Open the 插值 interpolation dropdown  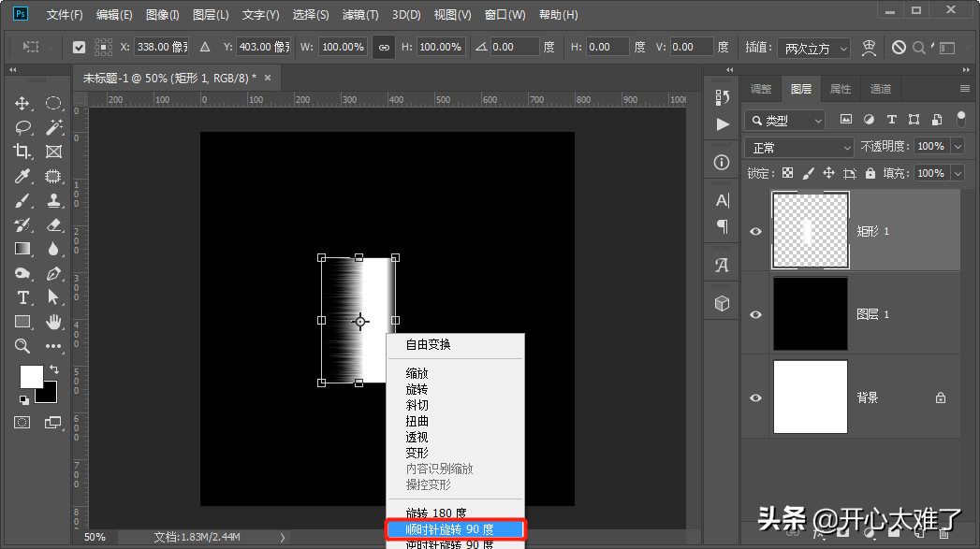click(x=814, y=48)
